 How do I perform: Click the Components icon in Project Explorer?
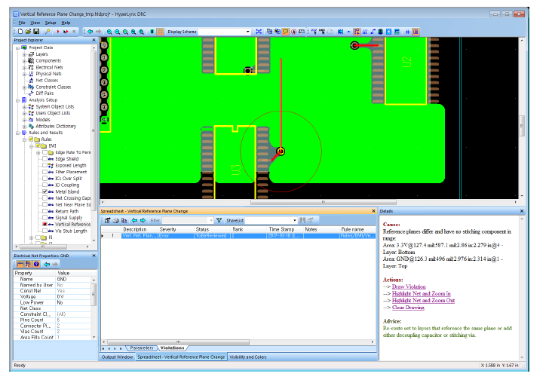32,61
